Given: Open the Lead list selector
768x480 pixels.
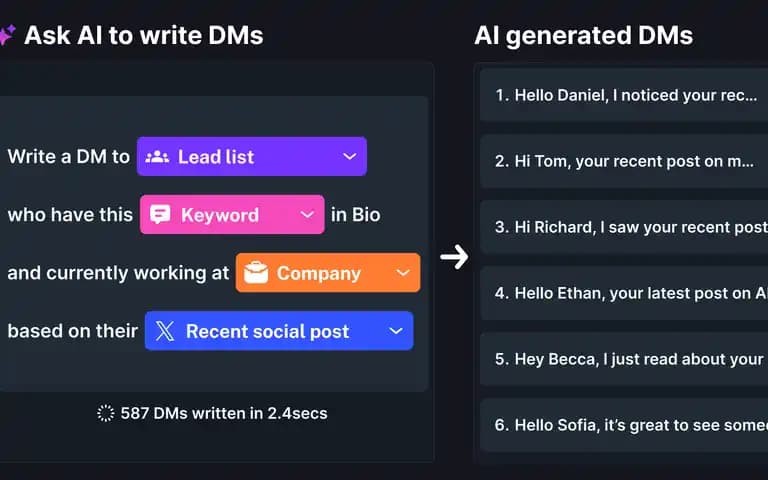Looking at the screenshot, I should coord(252,156).
